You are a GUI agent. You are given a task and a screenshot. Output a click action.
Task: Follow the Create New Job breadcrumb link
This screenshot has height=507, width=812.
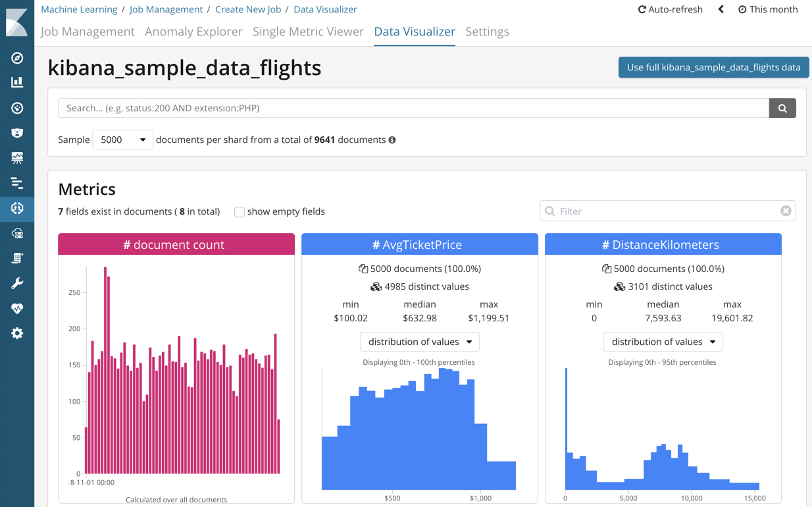pyautogui.click(x=248, y=9)
